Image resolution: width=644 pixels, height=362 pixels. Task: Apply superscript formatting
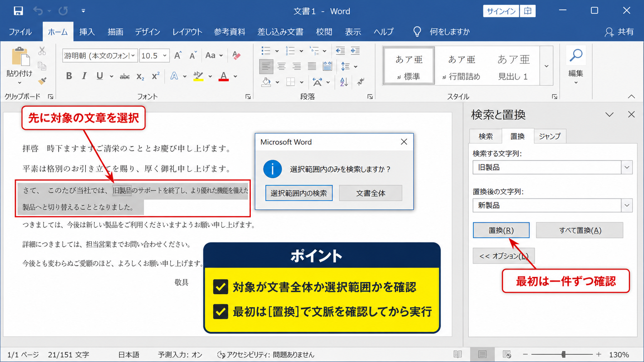(x=155, y=76)
